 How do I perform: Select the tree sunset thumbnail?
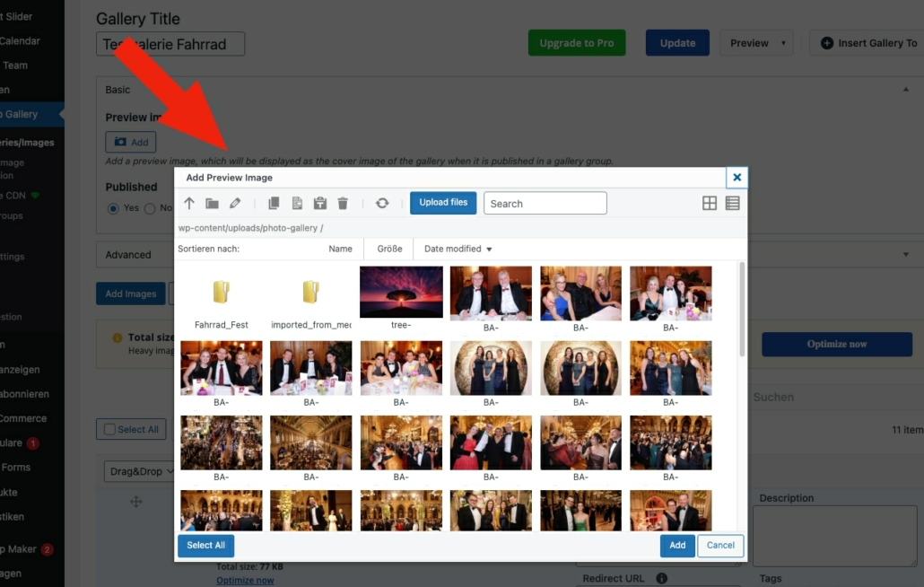point(401,292)
